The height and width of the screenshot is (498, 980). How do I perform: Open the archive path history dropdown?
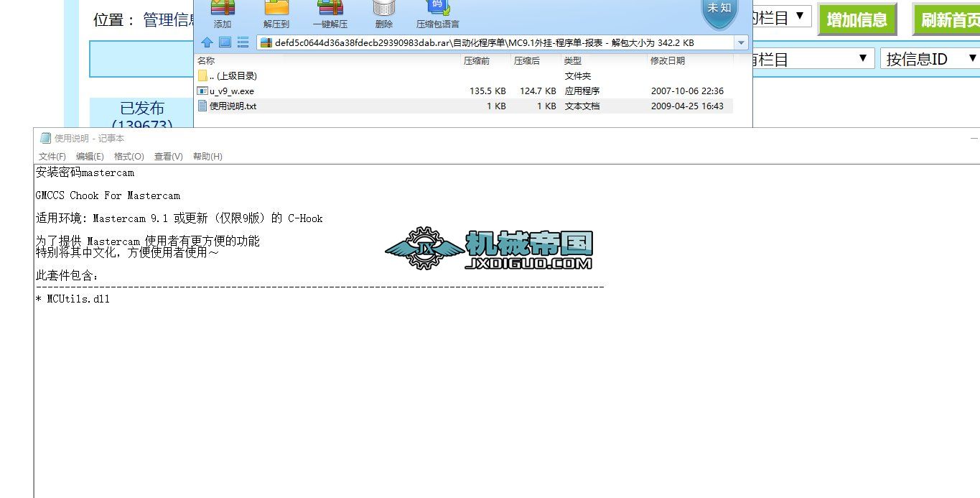click(741, 43)
